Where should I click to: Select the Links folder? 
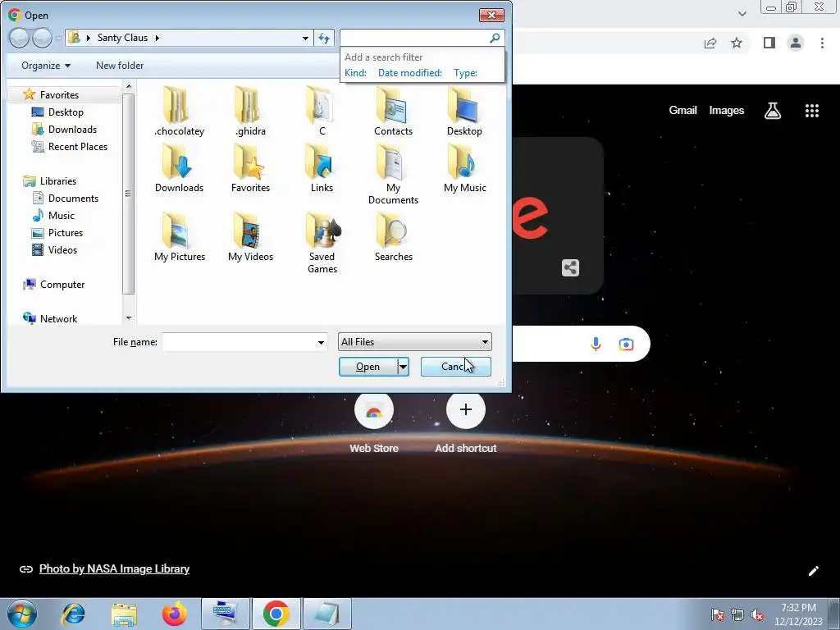[x=322, y=168]
